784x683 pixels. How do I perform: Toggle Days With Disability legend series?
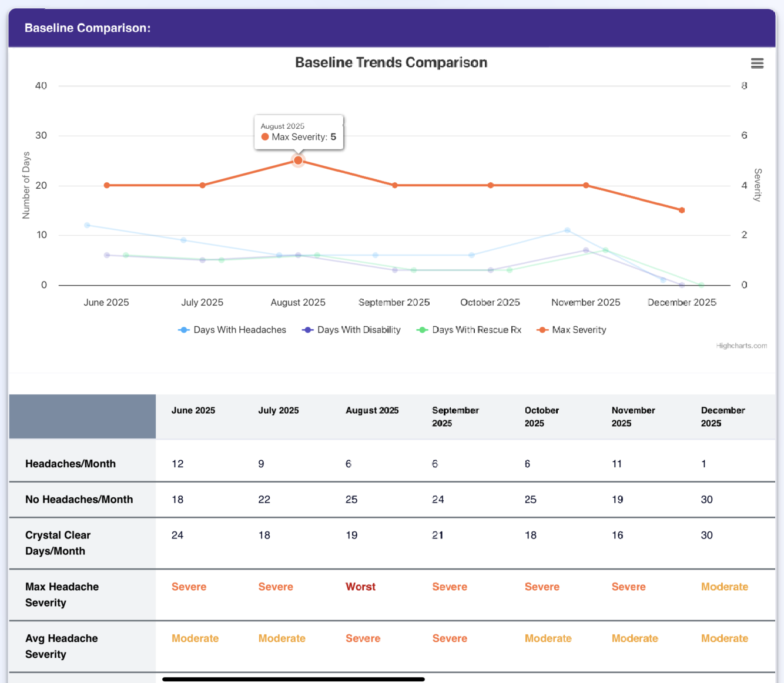tap(351, 330)
